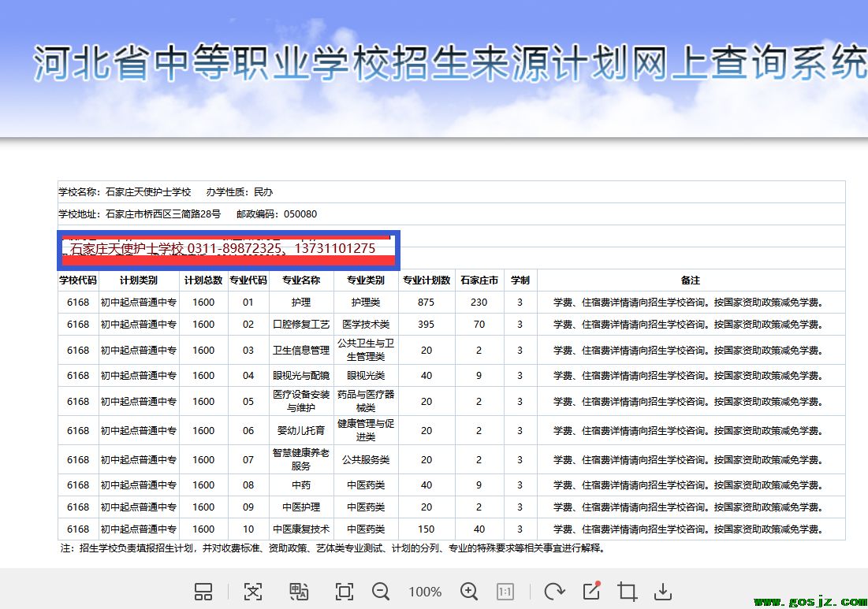Click the 公共卫生与卫生管理类 category cell
868x609 pixels.
coord(365,350)
